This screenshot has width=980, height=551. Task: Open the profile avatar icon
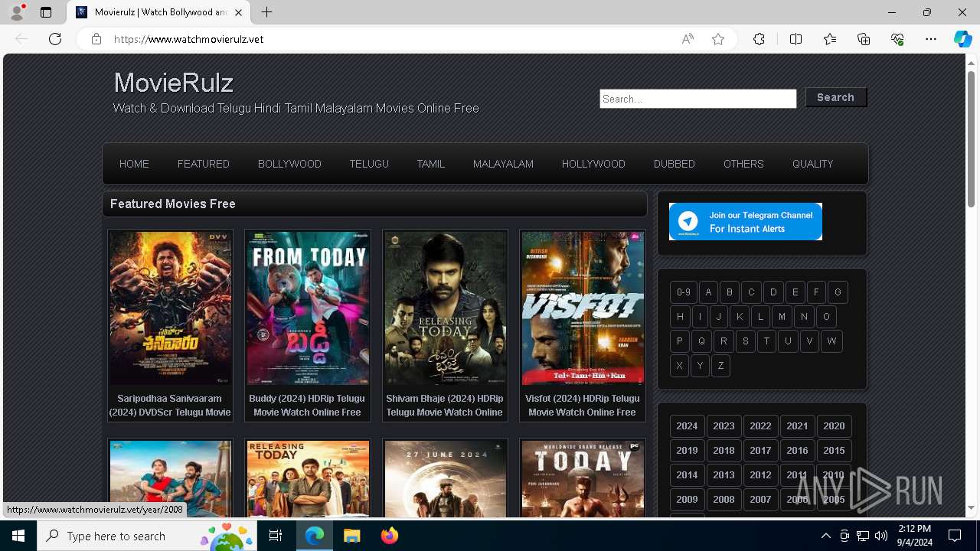17,12
